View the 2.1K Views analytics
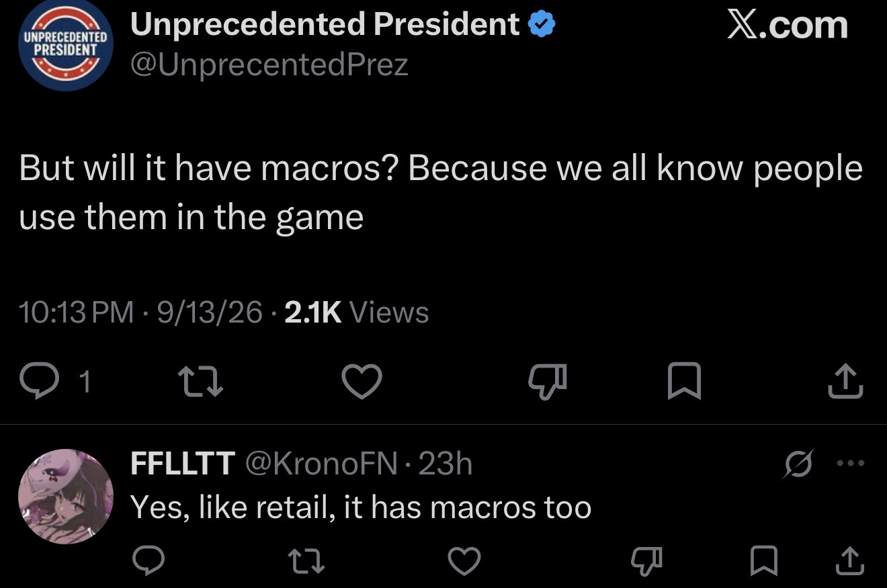This screenshot has height=588, width=887. [x=357, y=312]
